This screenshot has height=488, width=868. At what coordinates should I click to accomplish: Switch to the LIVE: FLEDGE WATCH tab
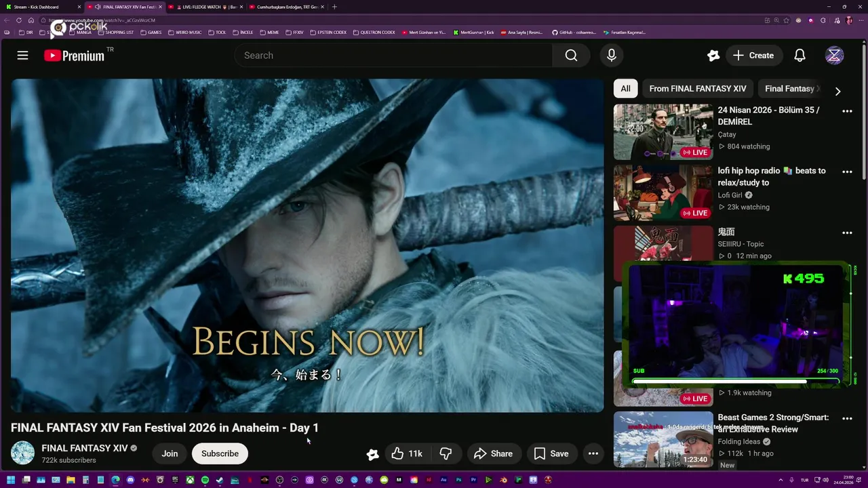[x=205, y=7]
